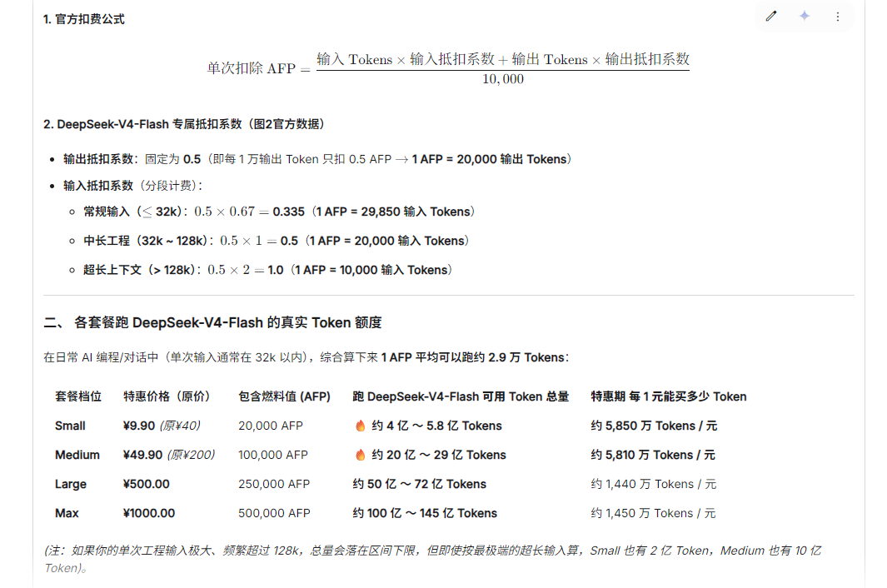Click the "Small" plan cell

click(x=70, y=426)
